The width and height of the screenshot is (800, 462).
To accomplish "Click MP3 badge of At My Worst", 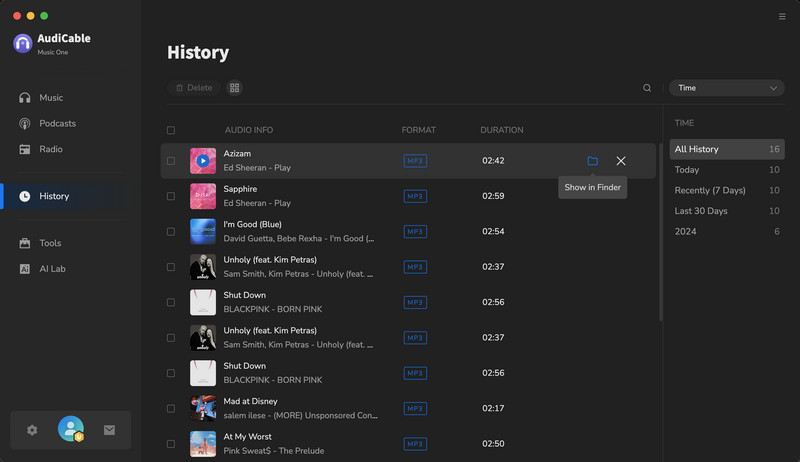I will pyautogui.click(x=415, y=444).
